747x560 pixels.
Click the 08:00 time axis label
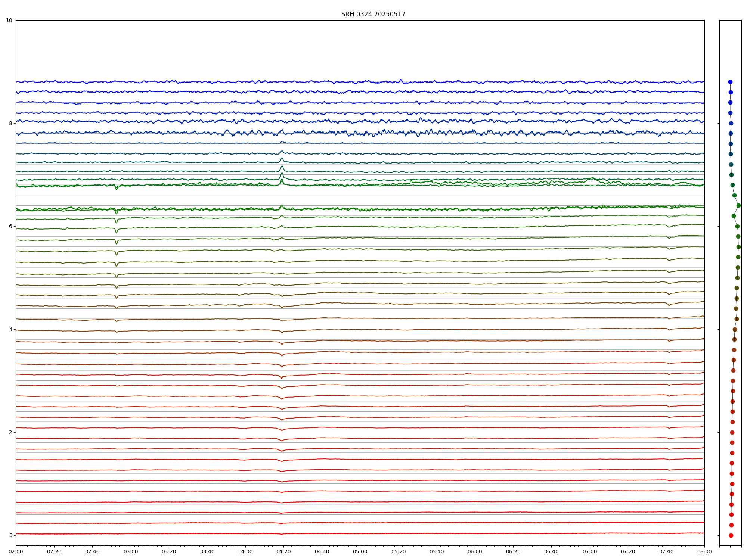704,551
